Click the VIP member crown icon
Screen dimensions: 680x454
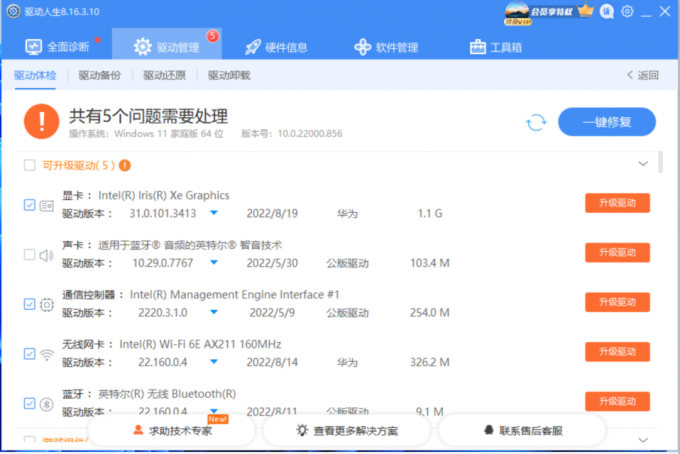point(585,10)
